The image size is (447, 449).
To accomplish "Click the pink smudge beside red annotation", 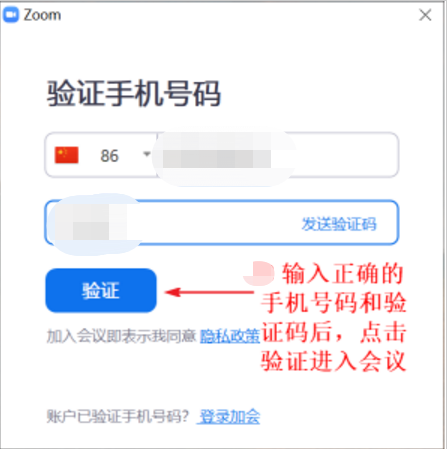I will pyautogui.click(x=259, y=274).
